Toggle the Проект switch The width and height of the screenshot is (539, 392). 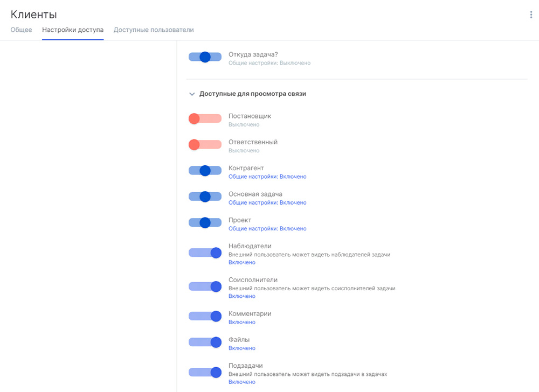[205, 222]
